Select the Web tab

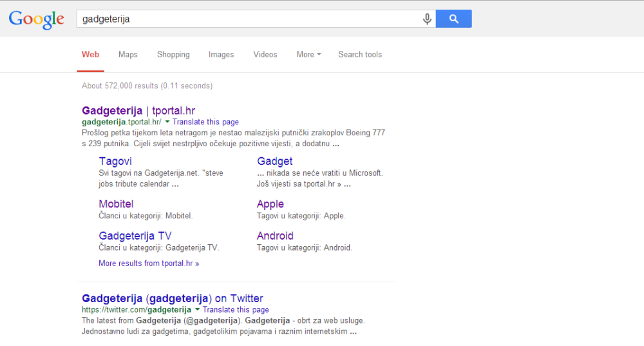pos(90,54)
